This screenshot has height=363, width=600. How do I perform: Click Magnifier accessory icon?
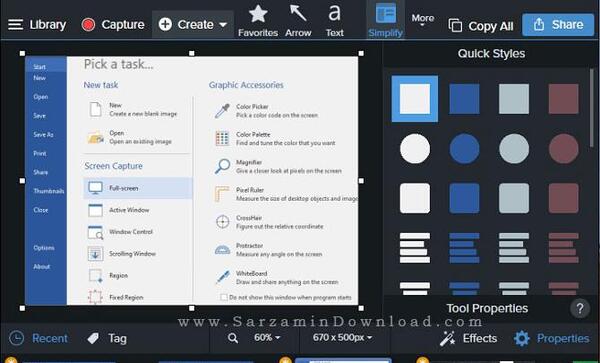coord(222,166)
